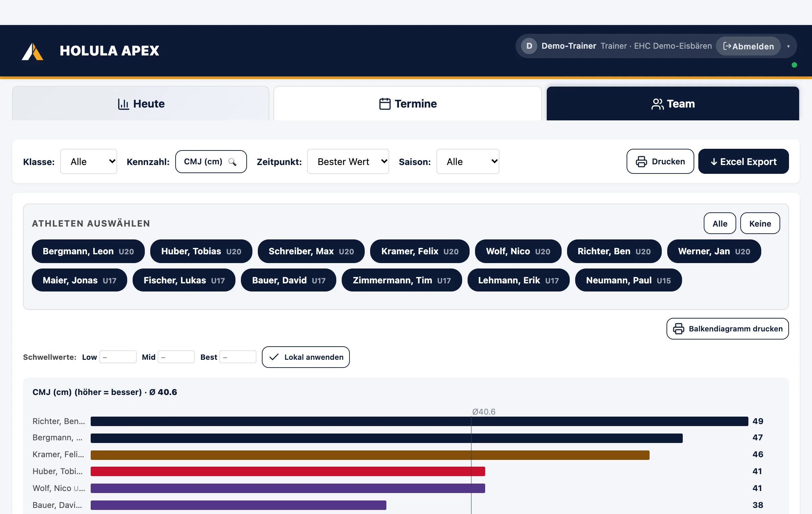Click Balkendiagramm drucken button
The width and height of the screenshot is (812, 514).
tap(728, 329)
